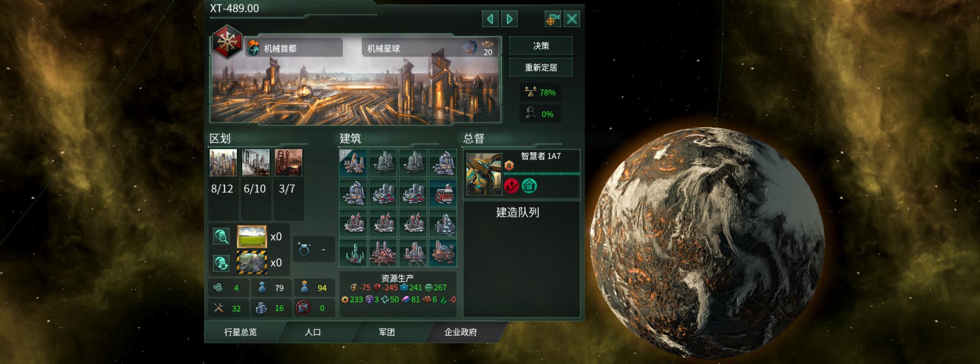
Task: Select the industrial district showing 6/10
Action: coord(256,163)
